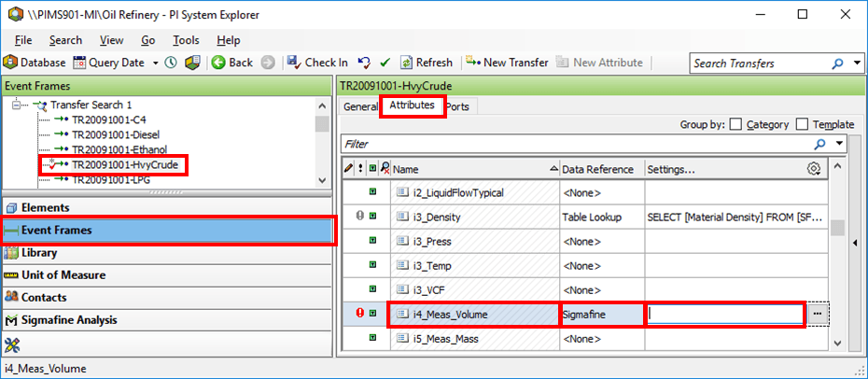Select TR20091001-C4 transfer
The width and height of the screenshot is (868, 379).
point(108,119)
